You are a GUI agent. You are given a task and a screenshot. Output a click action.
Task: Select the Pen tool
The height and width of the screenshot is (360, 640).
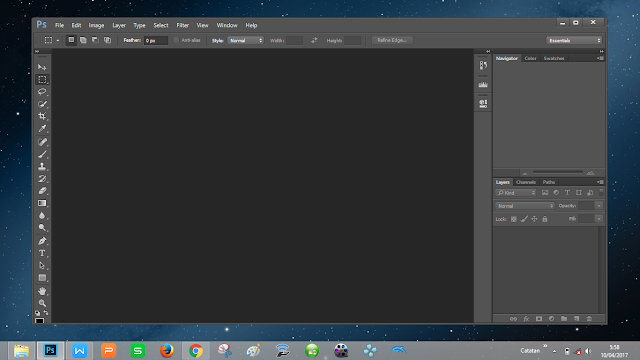(42, 241)
